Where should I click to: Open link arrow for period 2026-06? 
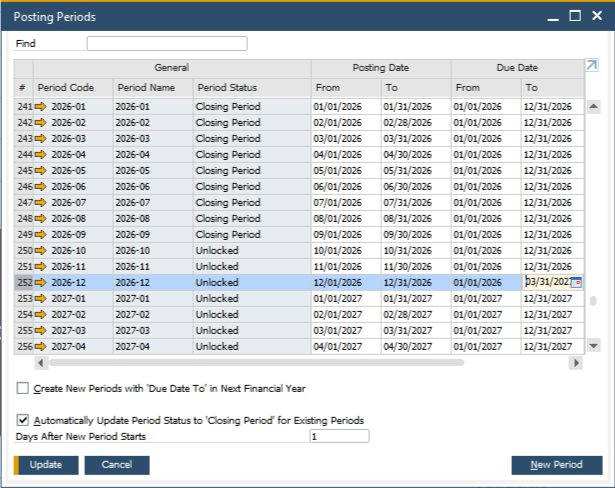coord(40,187)
